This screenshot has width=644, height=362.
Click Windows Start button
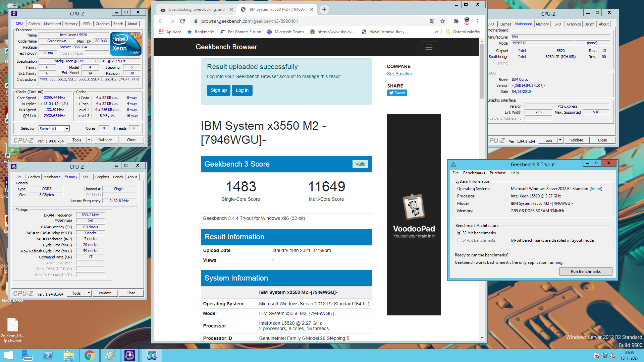coord(8,355)
